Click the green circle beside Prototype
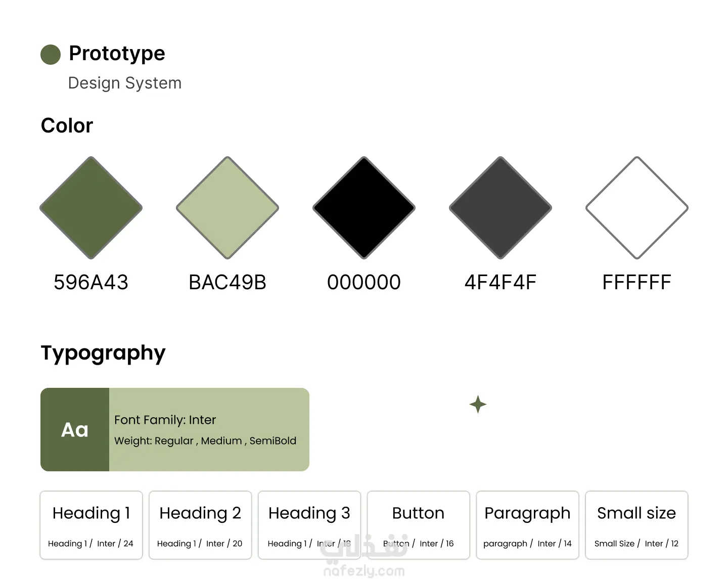 (51, 55)
